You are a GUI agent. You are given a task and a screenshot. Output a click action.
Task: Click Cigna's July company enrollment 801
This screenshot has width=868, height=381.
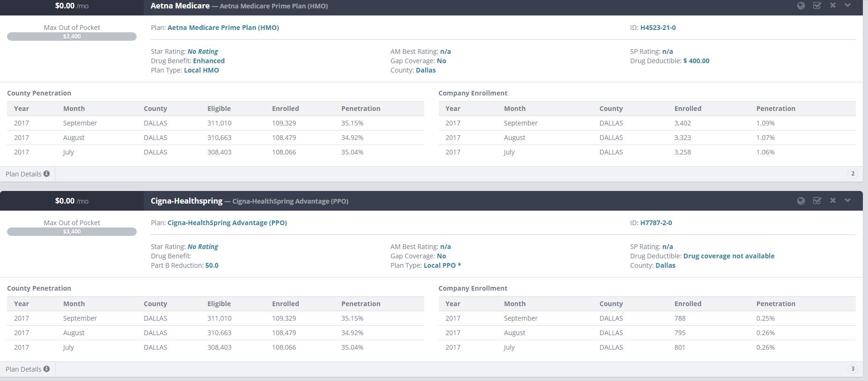[x=680, y=347]
